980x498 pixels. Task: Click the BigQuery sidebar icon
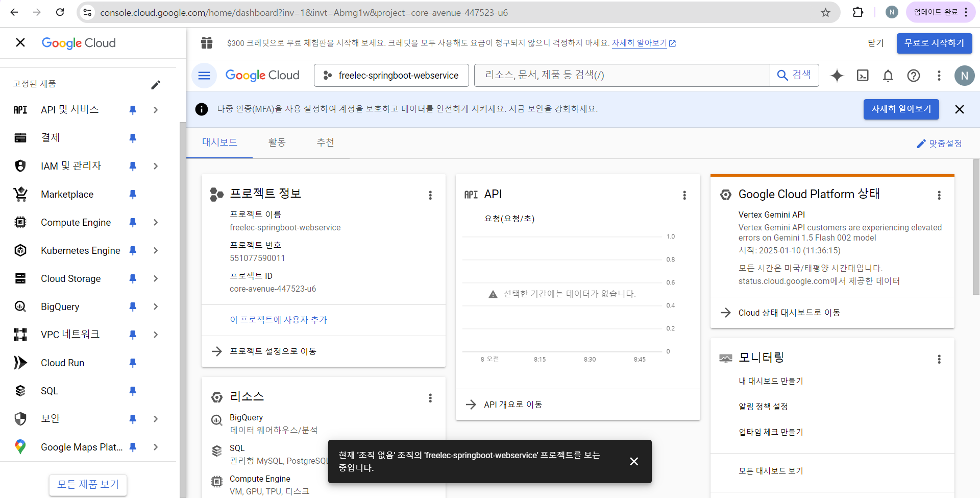[x=20, y=306]
